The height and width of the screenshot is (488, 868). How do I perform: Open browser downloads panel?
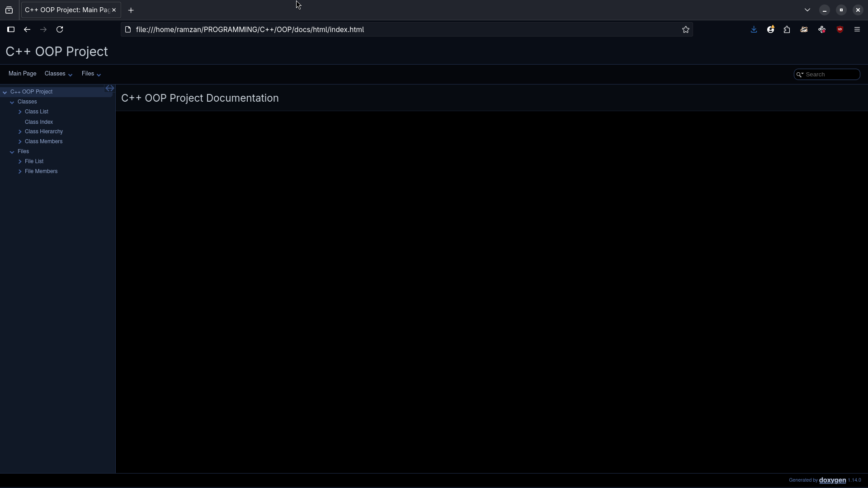pyautogui.click(x=754, y=29)
